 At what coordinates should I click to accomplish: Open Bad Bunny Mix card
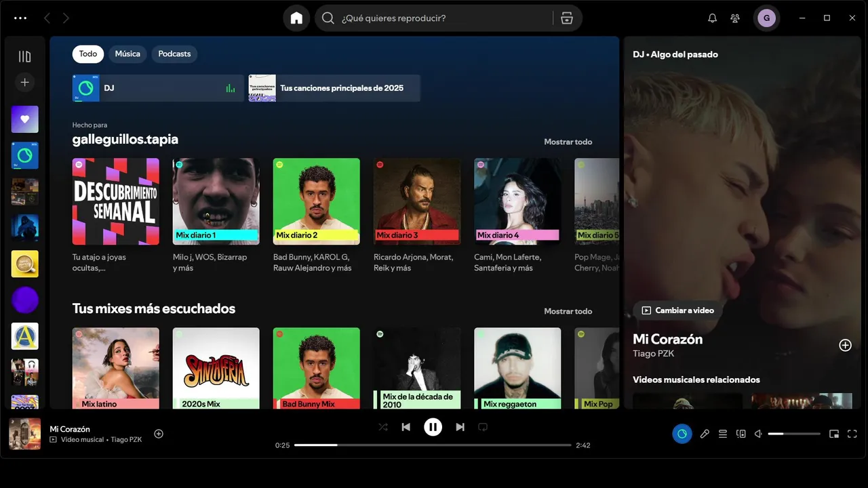317,368
